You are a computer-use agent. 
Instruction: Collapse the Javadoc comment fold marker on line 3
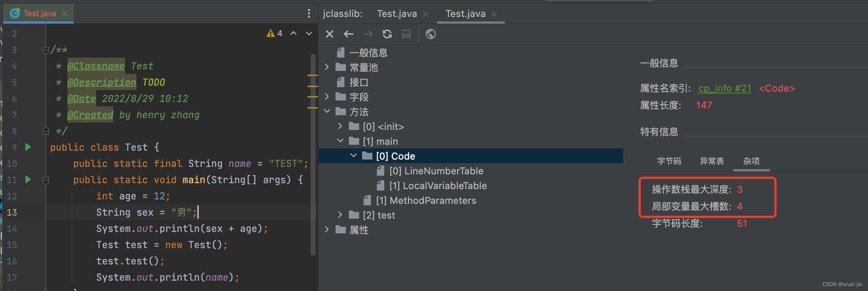pos(46,50)
